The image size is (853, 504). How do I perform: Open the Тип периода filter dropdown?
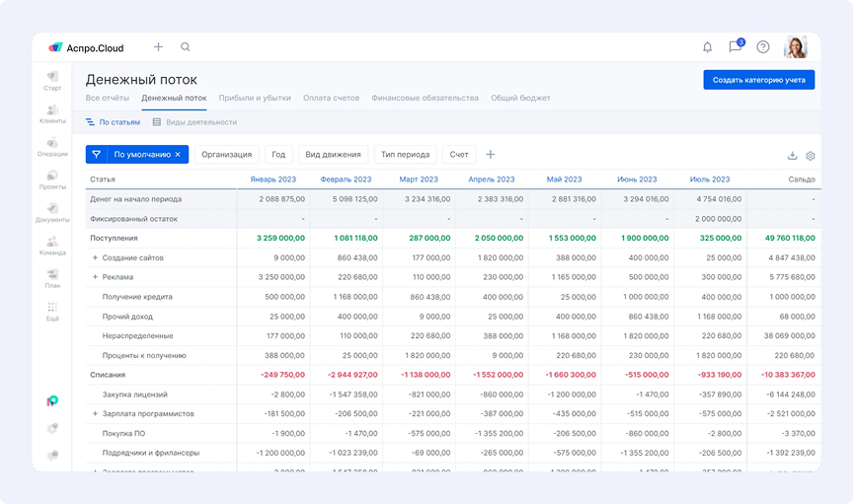pos(405,155)
